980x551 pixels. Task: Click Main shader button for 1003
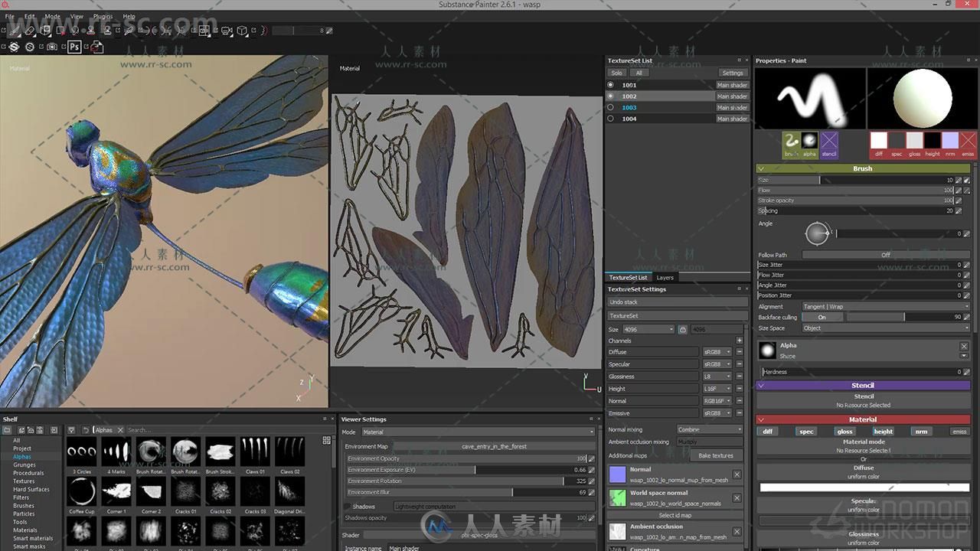coord(732,108)
